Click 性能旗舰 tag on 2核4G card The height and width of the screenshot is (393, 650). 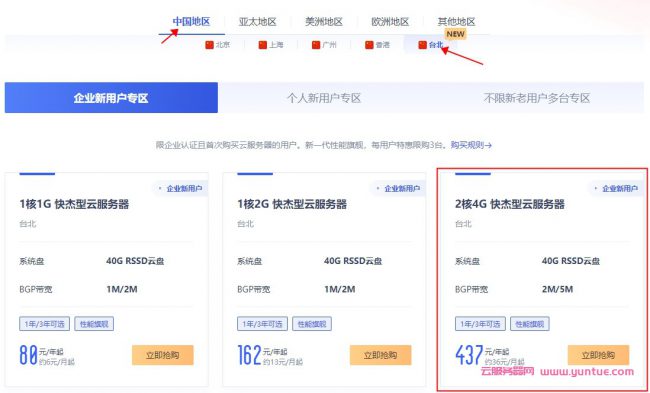point(530,324)
